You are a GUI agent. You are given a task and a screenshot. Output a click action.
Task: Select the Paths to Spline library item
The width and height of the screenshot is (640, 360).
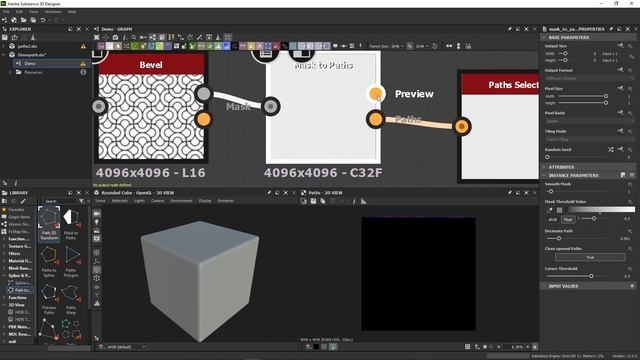[x=49, y=261]
